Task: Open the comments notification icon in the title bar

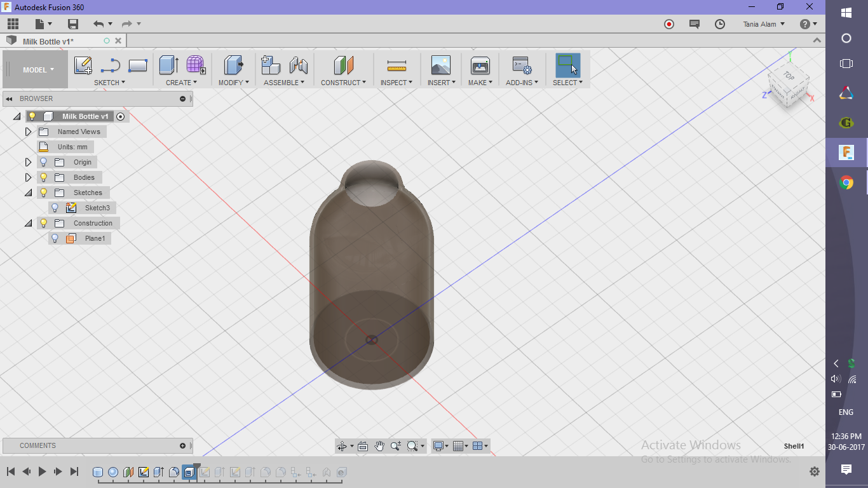Action: (x=695, y=24)
